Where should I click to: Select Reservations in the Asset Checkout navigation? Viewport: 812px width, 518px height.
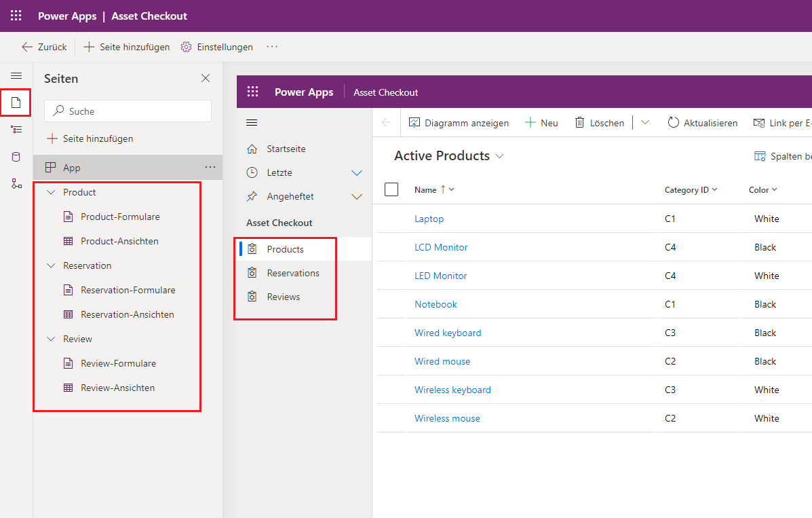(x=292, y=273)
